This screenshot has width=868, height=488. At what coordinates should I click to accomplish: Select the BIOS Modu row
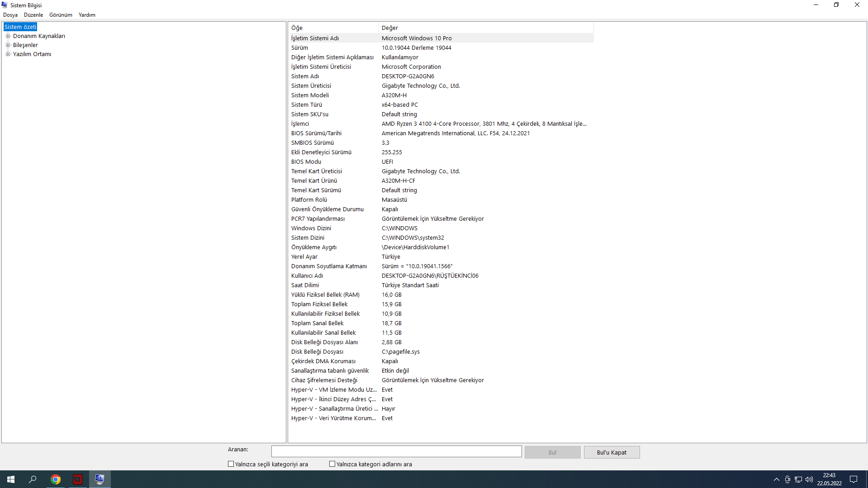click(x=441, y=162)
